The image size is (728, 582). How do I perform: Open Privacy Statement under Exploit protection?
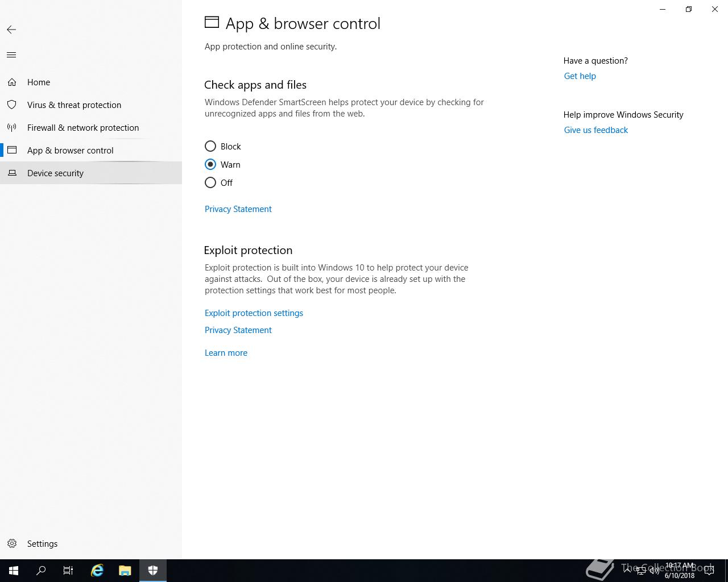pos(238,330)
